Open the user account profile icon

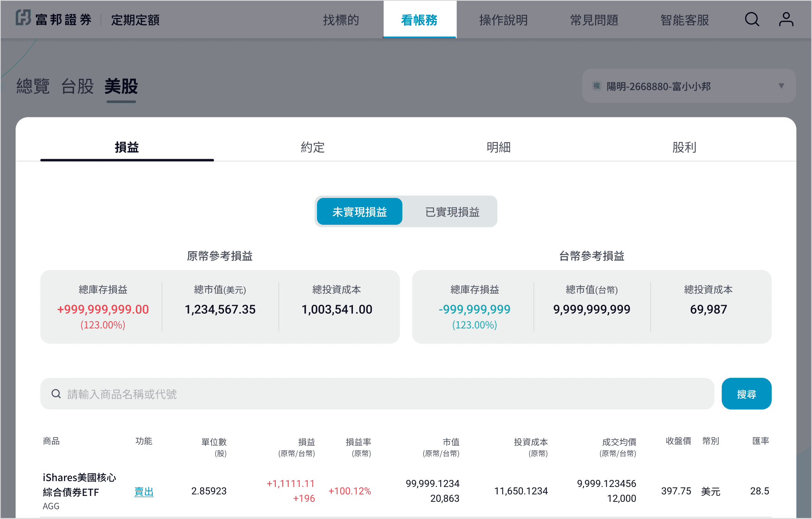[786, 20]
